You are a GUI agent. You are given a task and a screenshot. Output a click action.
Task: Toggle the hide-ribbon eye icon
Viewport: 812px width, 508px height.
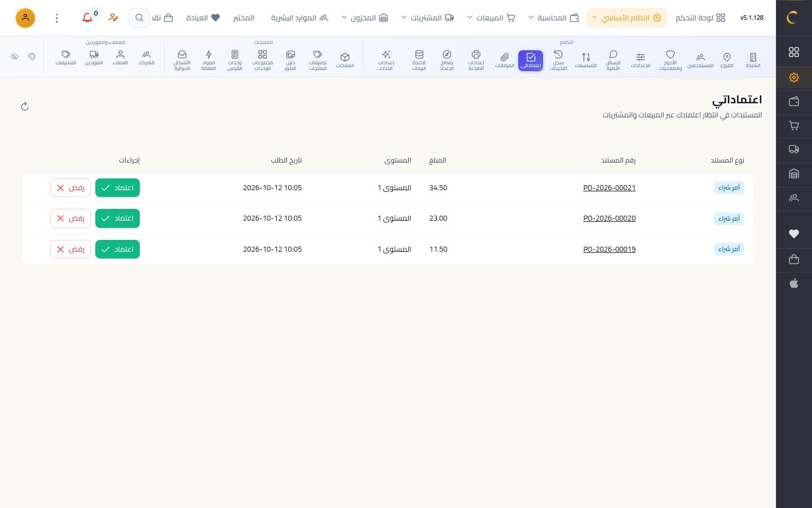point(15,56)
